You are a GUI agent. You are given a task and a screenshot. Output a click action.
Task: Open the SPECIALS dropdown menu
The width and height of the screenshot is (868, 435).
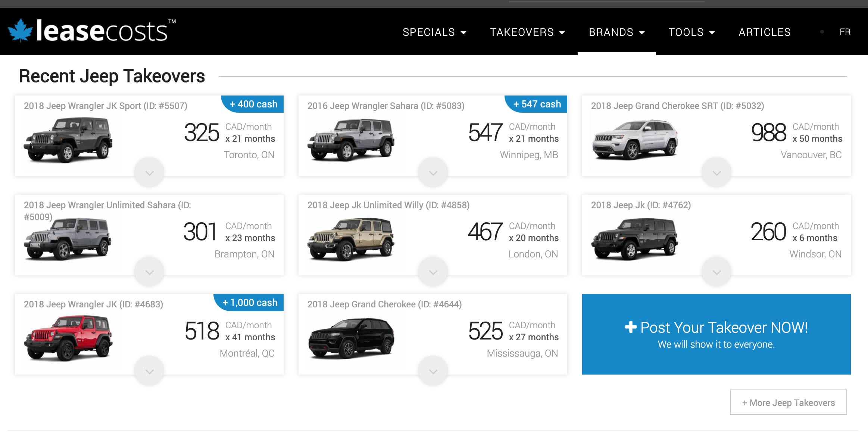(x=434, y=32)
